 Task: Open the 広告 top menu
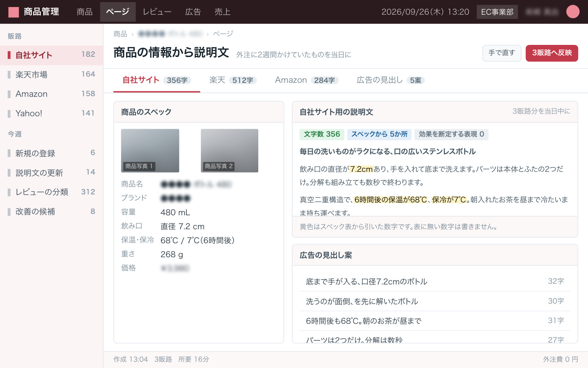coord(193,12)
